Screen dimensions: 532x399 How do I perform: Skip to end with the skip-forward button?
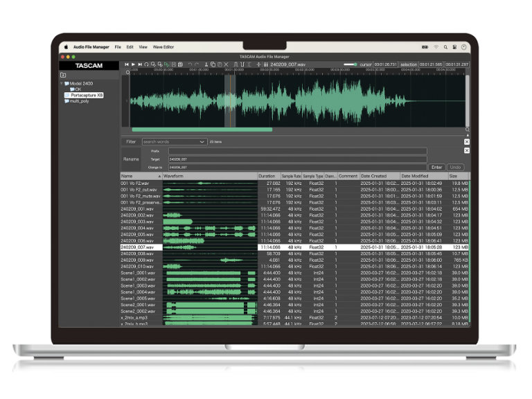(x=140, y=64)
